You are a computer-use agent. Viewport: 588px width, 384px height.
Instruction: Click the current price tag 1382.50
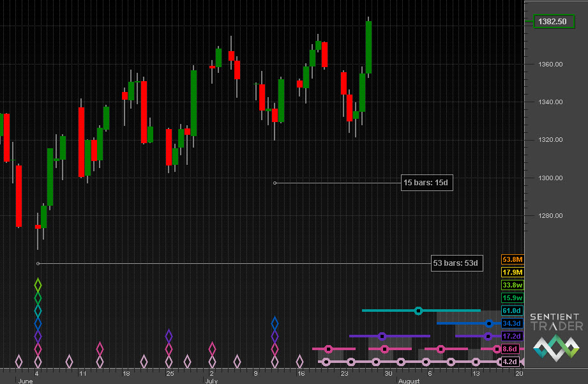tap(552, 22)
